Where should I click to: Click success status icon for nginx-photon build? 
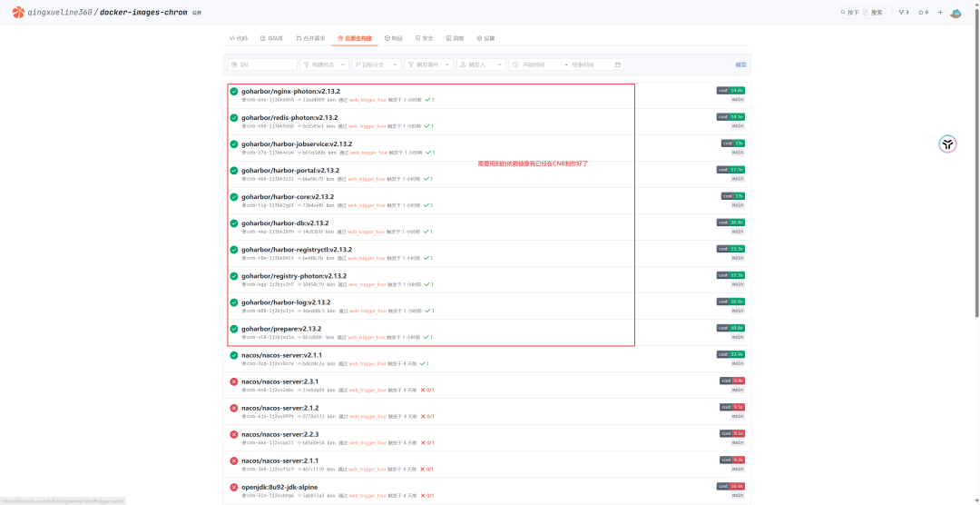click(234, 92)
